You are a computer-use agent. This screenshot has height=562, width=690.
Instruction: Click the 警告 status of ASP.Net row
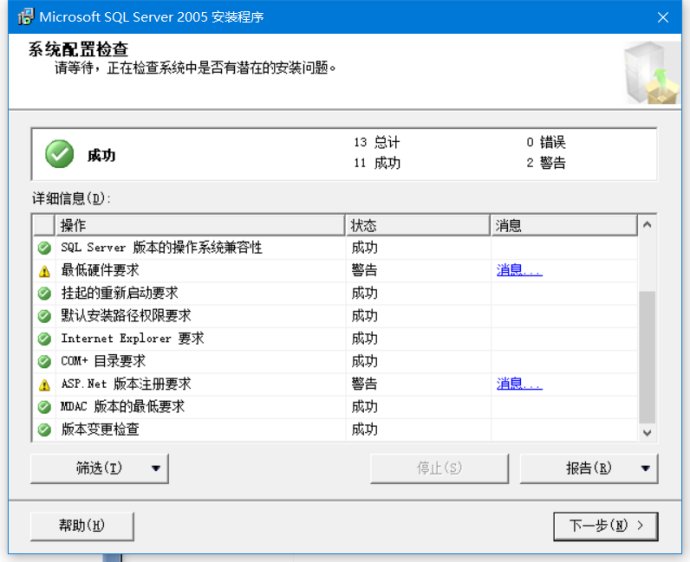click(x=364, y=384)
